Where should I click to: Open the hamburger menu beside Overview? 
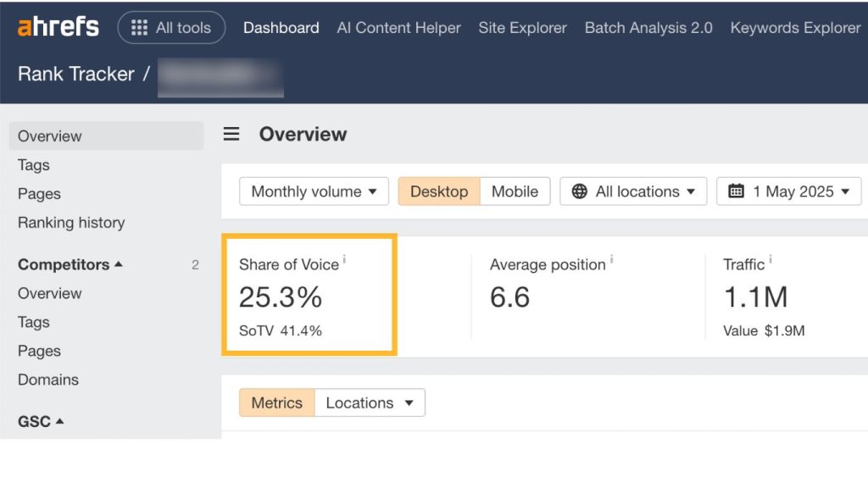pos(231,134)
